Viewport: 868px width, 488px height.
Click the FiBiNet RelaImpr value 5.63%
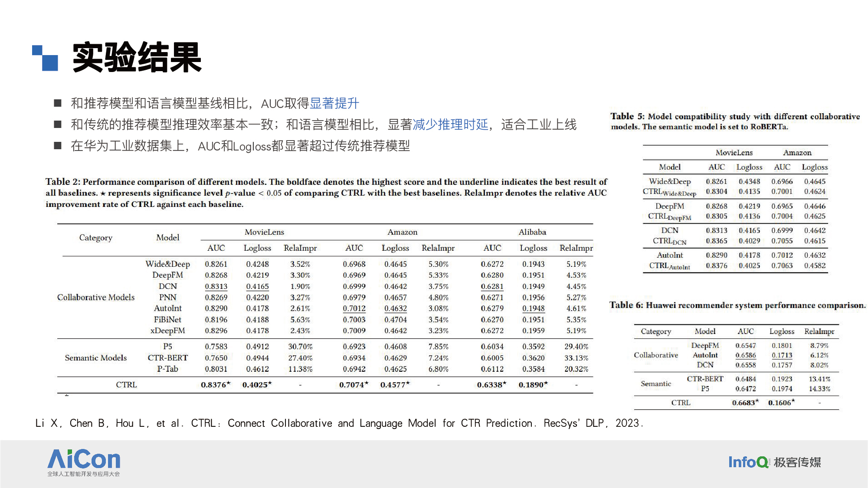tap(300, 320)
